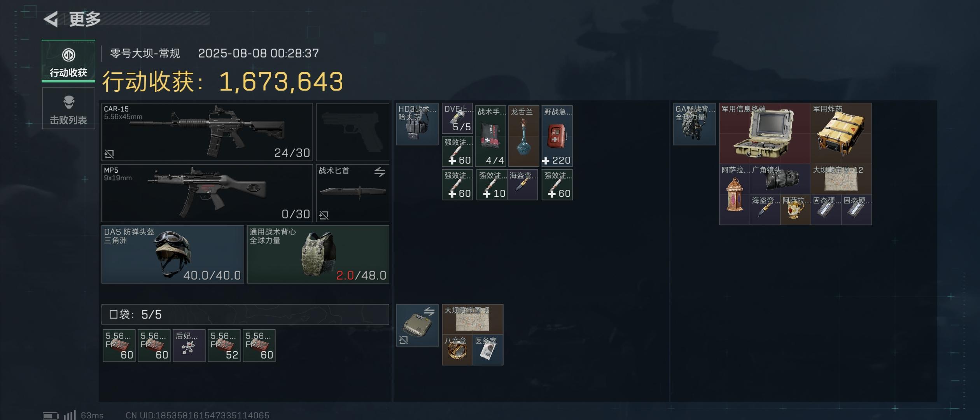
Task: Click the 军用炸药 explosive crate
Action: pos(841,133)
